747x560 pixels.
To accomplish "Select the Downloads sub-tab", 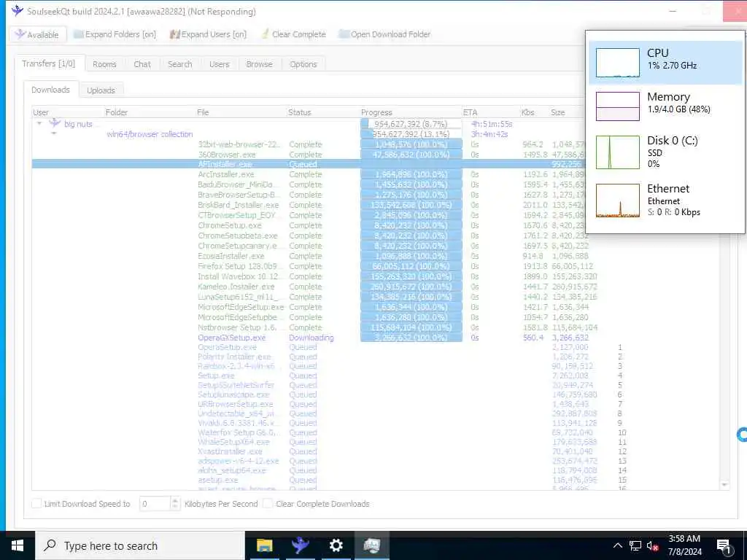I will [x=50, y=90].
